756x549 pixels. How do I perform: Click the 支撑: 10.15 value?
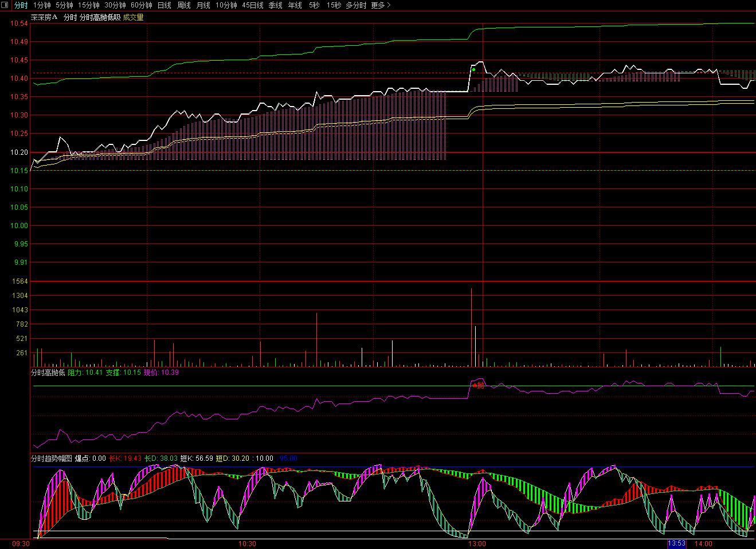click(123, 372)
